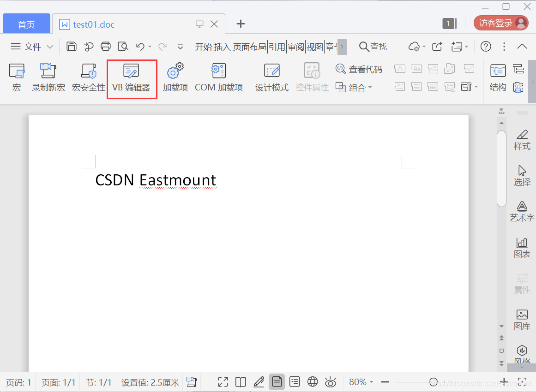Click the 页面: 1/1 status bar entry
The height and width of the screenshot is (392, 536).
click(x=59, y=382)
